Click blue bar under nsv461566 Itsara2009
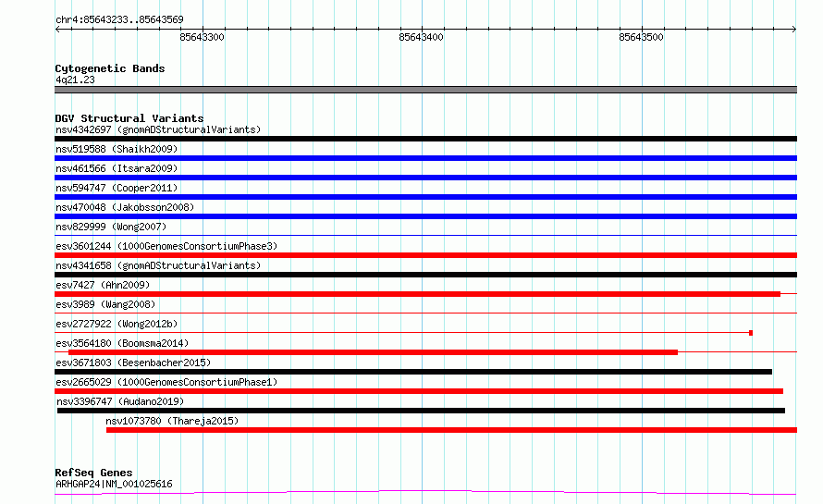Image resolution: width=823 pixels, height=504 pixels. (x=425, y=178)
